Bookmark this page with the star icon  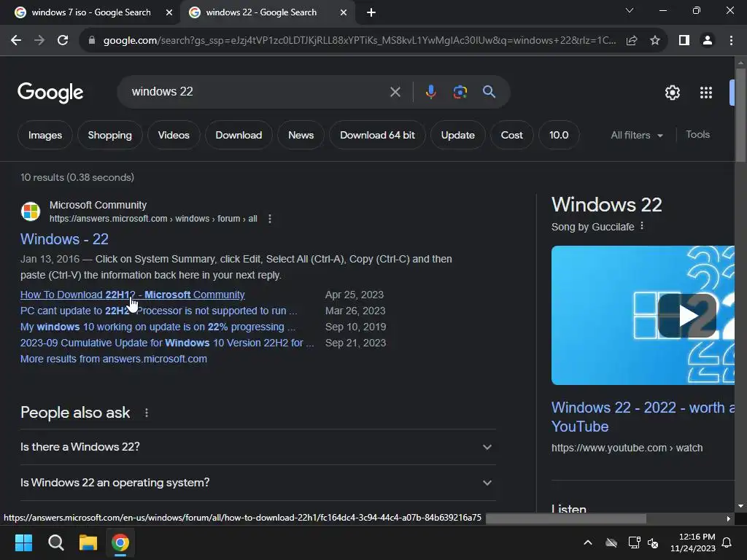(655, 41)
